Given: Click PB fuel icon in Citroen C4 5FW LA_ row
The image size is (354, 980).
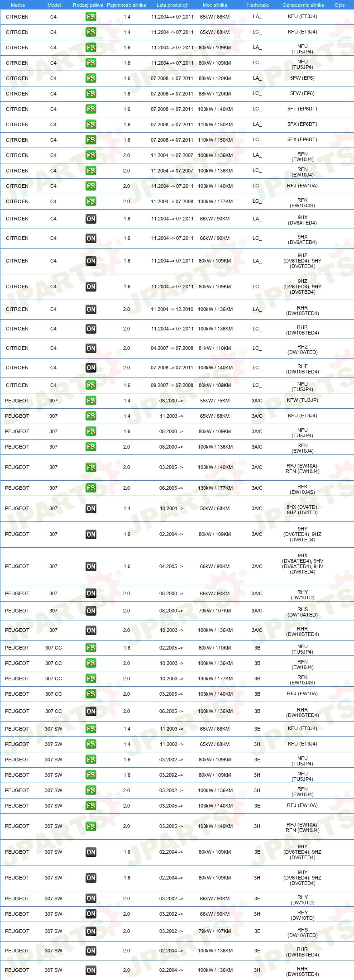Looking at the screenshot, I should (91, 78).
